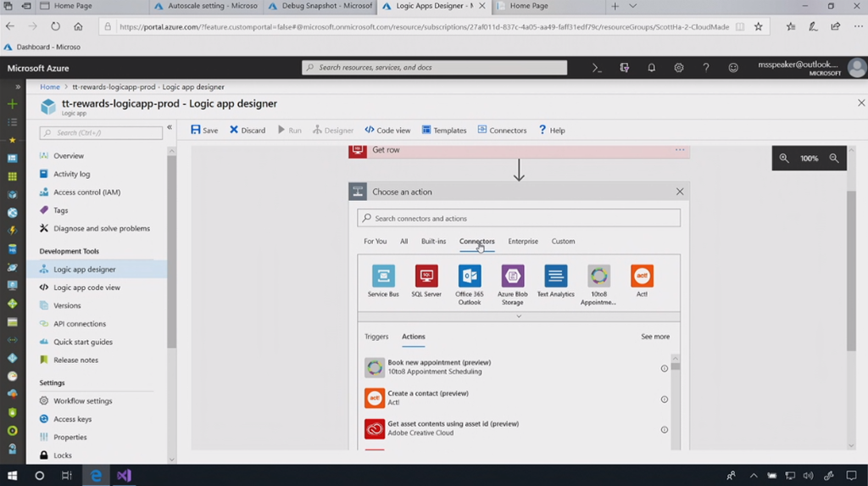The height and width of the screenshot is (486, 868).
Task: Click the See more link
Action: point(654,337)
